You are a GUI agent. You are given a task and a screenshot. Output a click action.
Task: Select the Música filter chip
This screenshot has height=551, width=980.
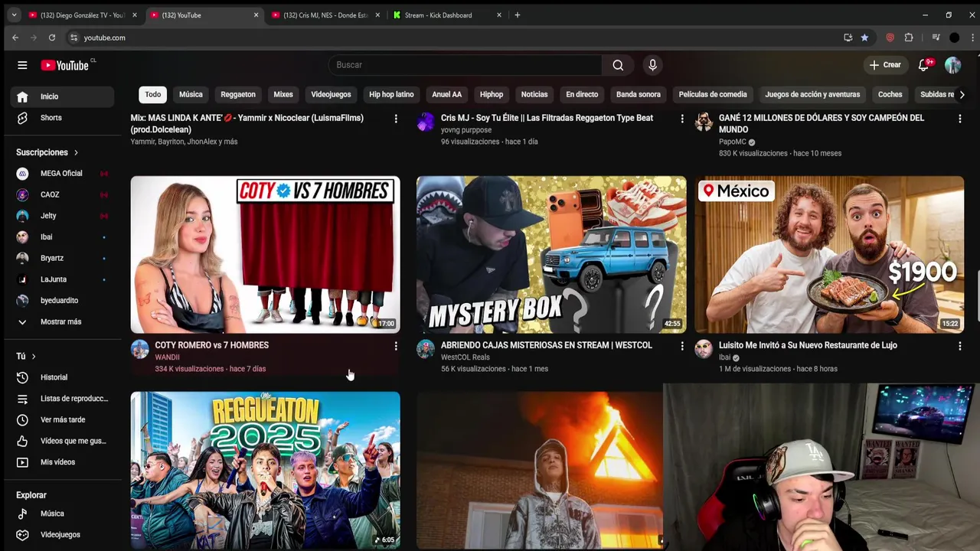pos(191,94)
